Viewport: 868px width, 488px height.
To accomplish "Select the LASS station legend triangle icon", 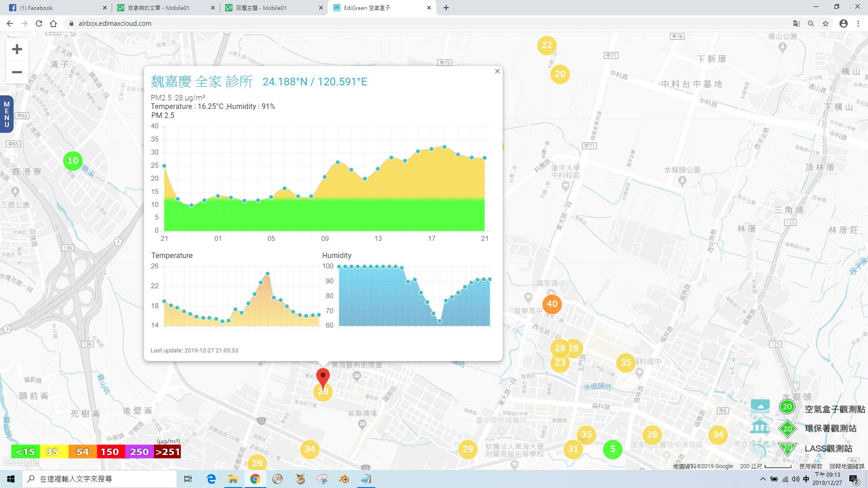I will pos(788,448).
